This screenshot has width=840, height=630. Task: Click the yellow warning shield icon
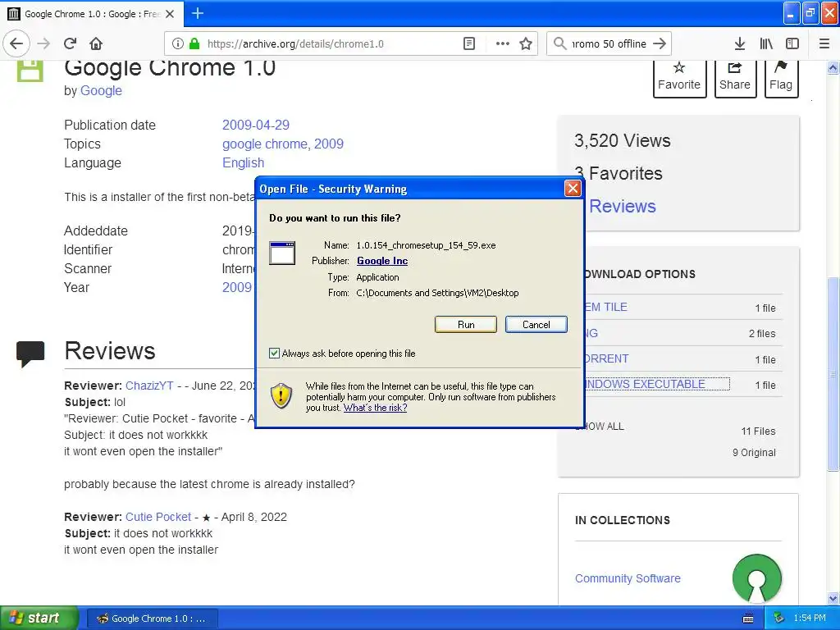pyautogui.click(x=281, y=396)
